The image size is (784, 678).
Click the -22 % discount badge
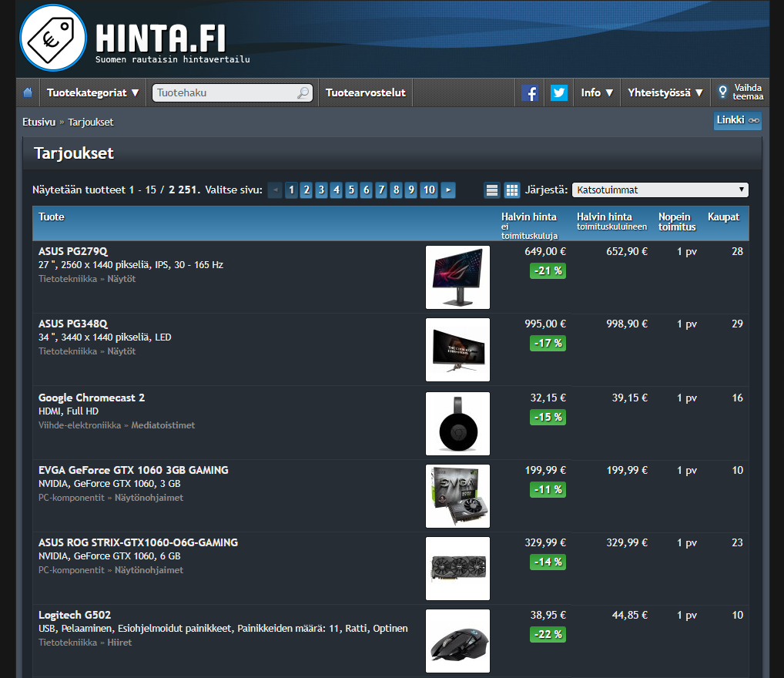[548, 634]
